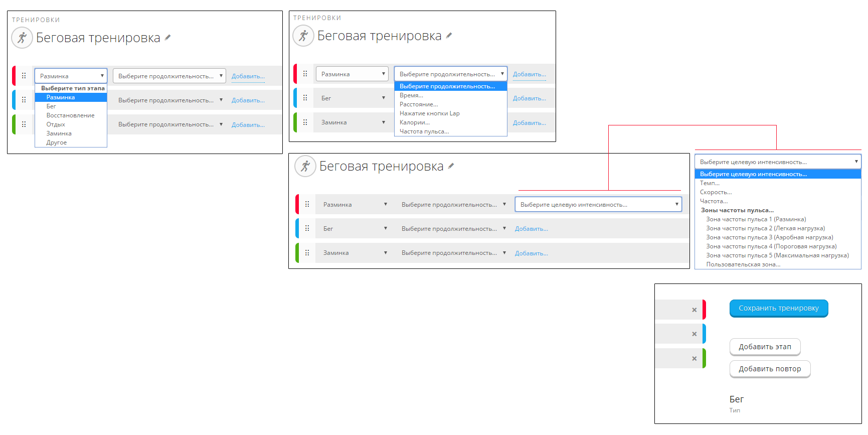Image resolution: width=868 pixels, height=435 pixels.
Task: Pick Калории... from the duration list
Action: tap(415, 122)
